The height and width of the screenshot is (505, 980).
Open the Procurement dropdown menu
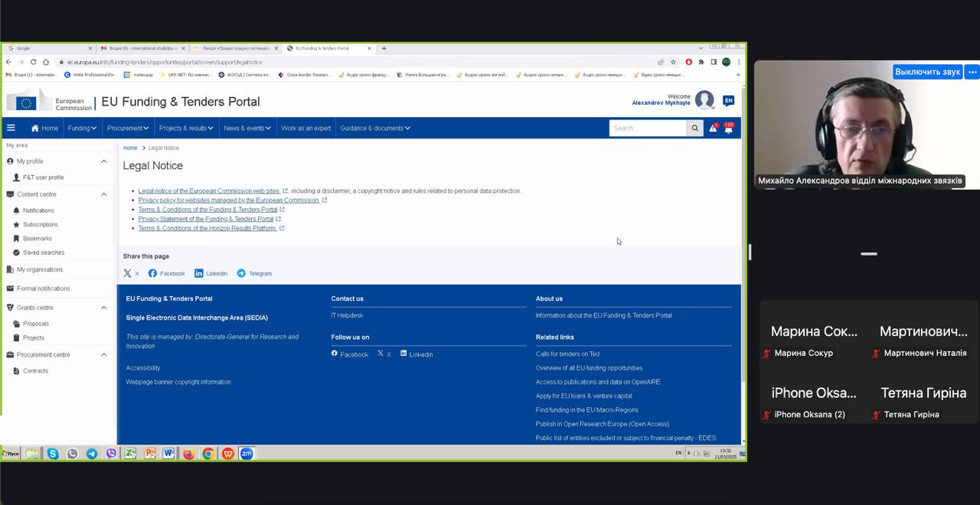point(128,128)
